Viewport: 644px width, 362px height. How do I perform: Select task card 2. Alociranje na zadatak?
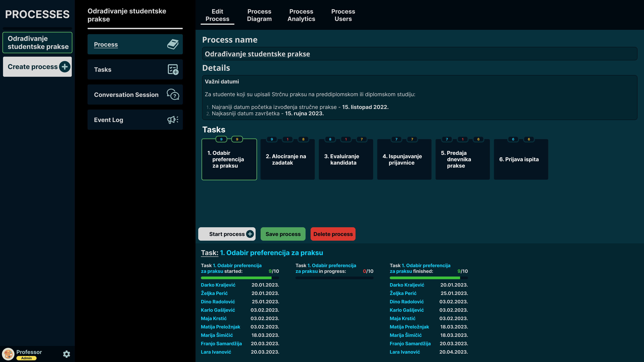pyautogui.click(x=287, y=159)
